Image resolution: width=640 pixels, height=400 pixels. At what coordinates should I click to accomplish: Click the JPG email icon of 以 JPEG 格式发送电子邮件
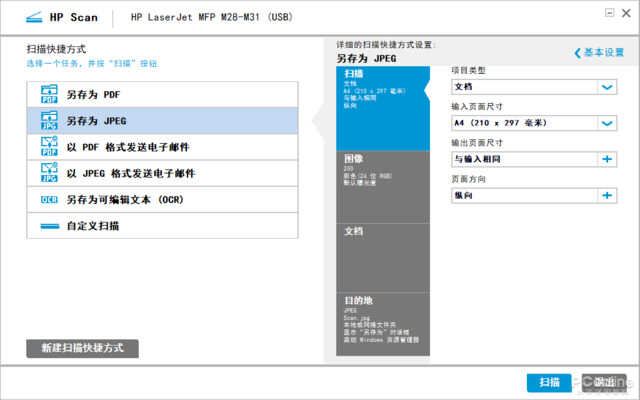pos(49,173)
